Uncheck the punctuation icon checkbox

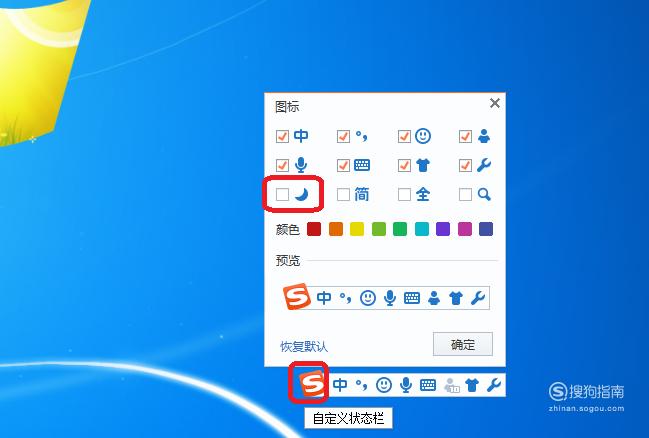coord(343,136)
